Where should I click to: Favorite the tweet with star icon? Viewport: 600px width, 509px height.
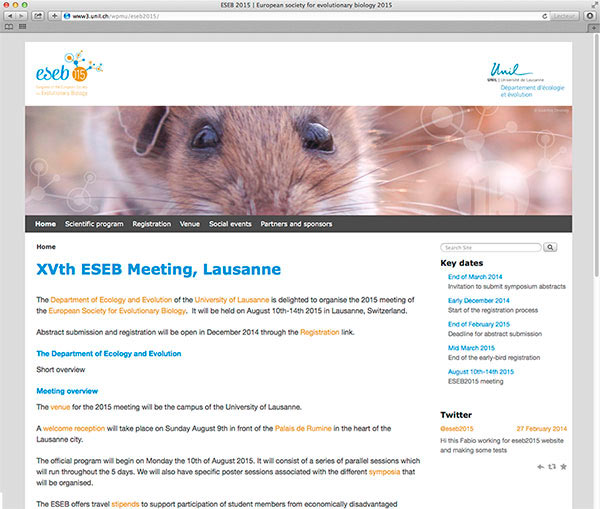(563, 467)
